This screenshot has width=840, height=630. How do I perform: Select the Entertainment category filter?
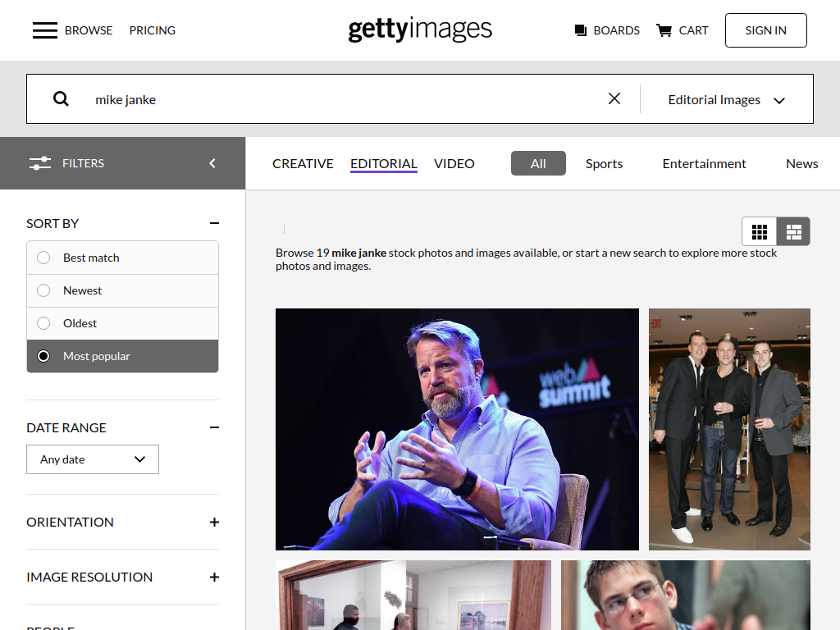(704, 163)
